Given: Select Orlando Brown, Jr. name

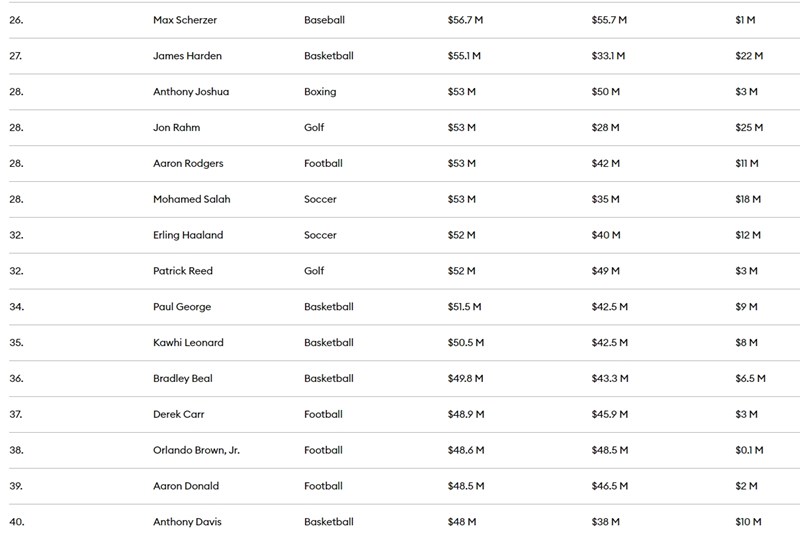Looking at the screenshot, I should (196, 450).
